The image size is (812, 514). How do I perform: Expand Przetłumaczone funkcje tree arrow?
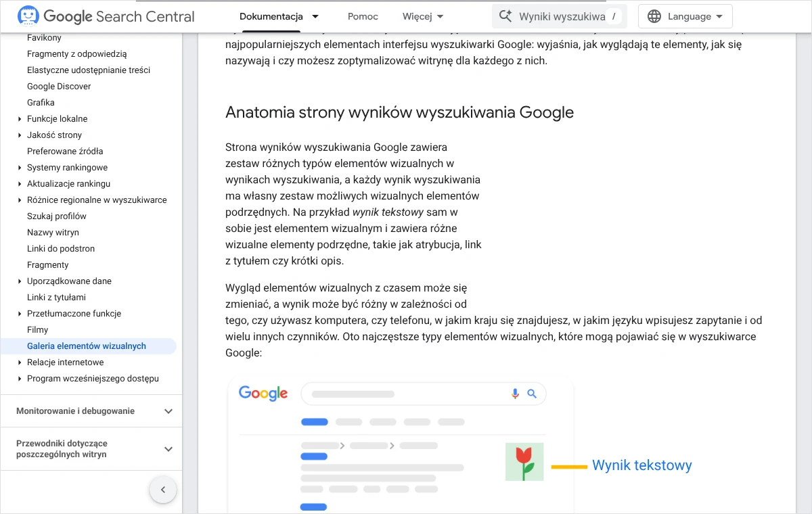(x=20, y=314)
